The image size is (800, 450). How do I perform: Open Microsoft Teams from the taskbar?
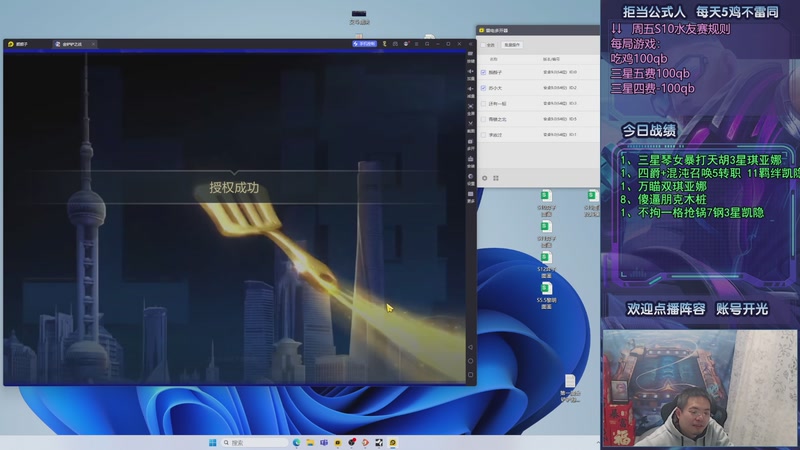point(324,442)
